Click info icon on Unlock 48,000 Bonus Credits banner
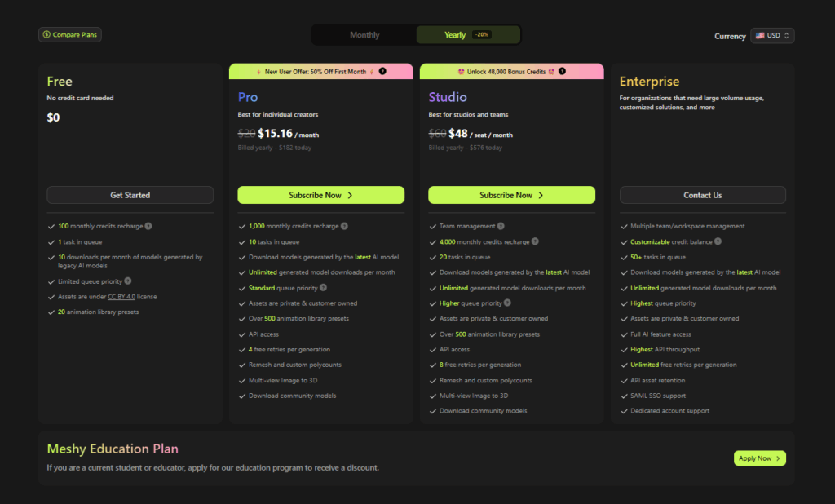 562,72
